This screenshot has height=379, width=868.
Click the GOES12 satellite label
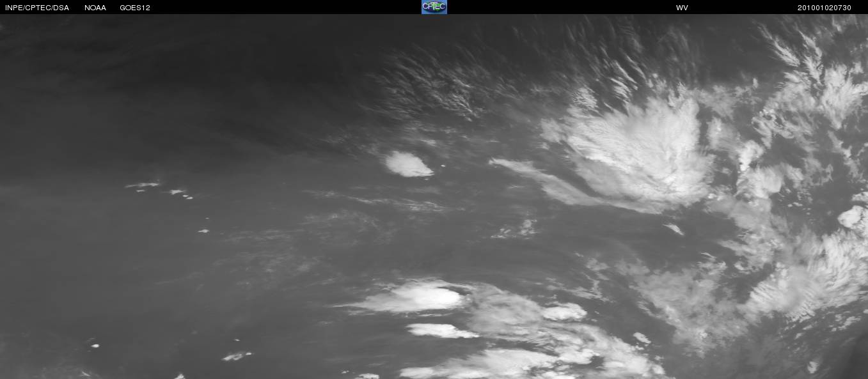click(135, 8)
